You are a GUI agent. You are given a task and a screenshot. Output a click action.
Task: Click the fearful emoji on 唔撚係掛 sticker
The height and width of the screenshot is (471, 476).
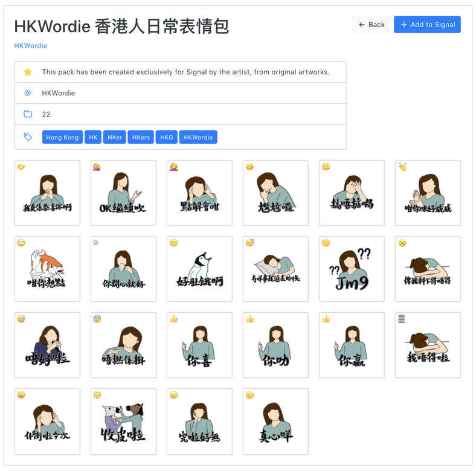pos(97,319)
